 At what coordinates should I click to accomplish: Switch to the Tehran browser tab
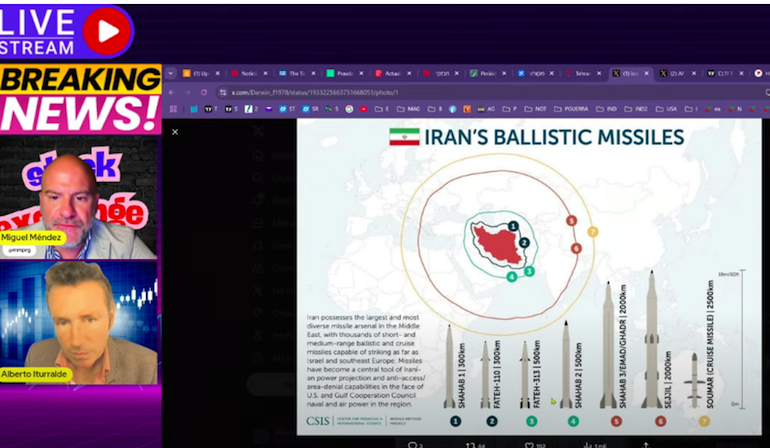[583, 73]
